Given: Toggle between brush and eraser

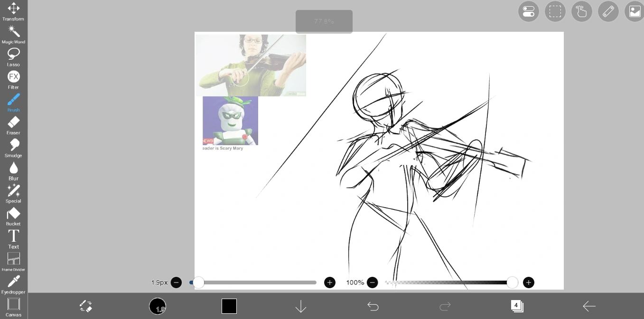Looking at the screenshot, I should tap(86, 306).
